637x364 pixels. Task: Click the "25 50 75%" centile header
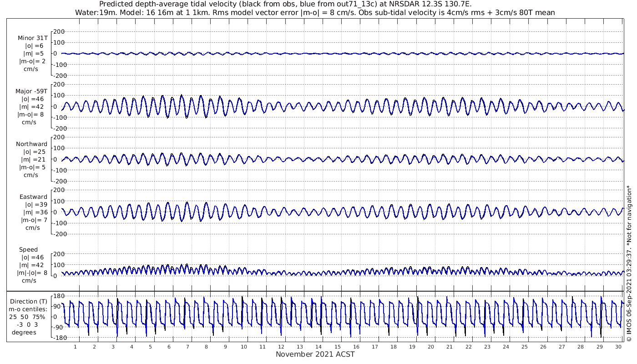point(28,317)
